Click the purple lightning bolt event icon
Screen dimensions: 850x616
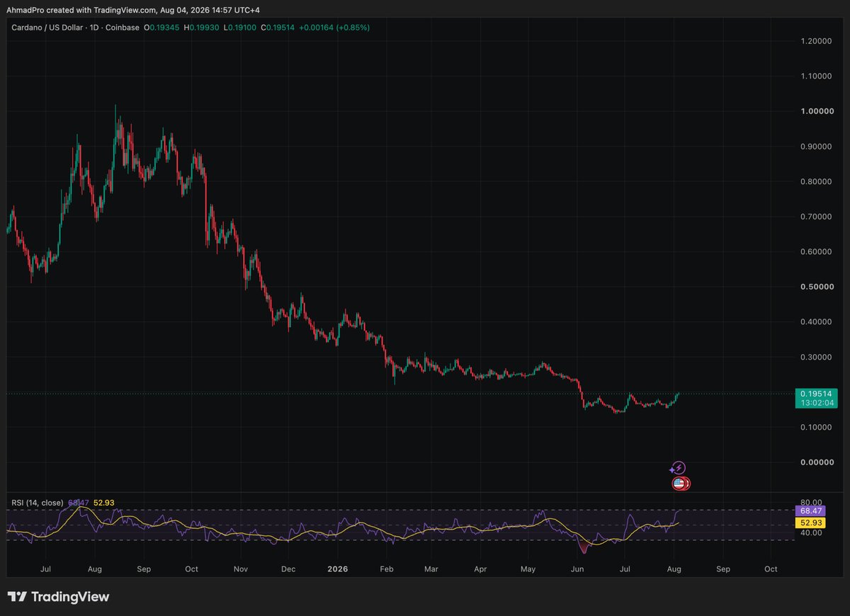pyautogui.click(x=679, y=468)
